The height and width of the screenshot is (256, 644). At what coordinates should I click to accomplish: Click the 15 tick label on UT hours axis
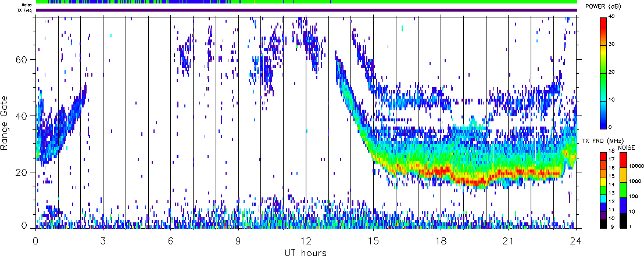[x=373, y=240]
